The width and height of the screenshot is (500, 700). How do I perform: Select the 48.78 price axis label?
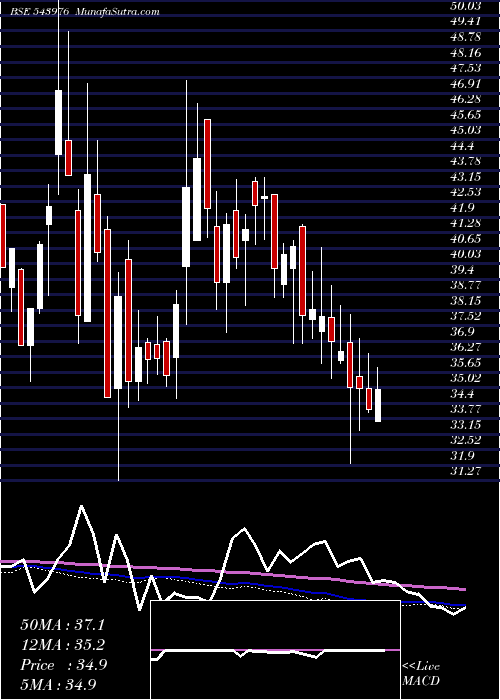(x=465, y=37)
